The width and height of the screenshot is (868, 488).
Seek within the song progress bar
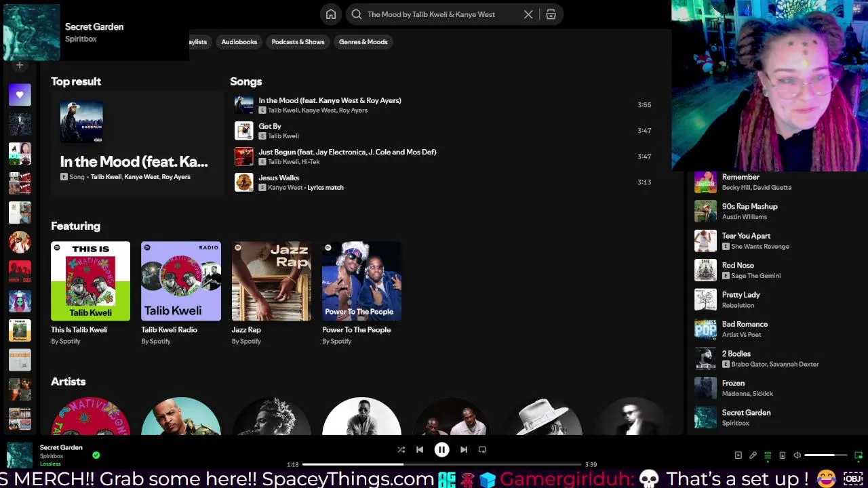(x=441, y=464)
